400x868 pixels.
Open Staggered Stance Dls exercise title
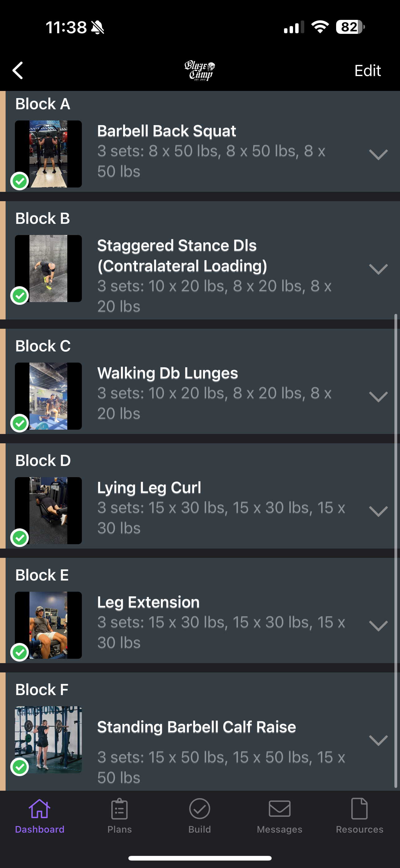pos(182,255)
